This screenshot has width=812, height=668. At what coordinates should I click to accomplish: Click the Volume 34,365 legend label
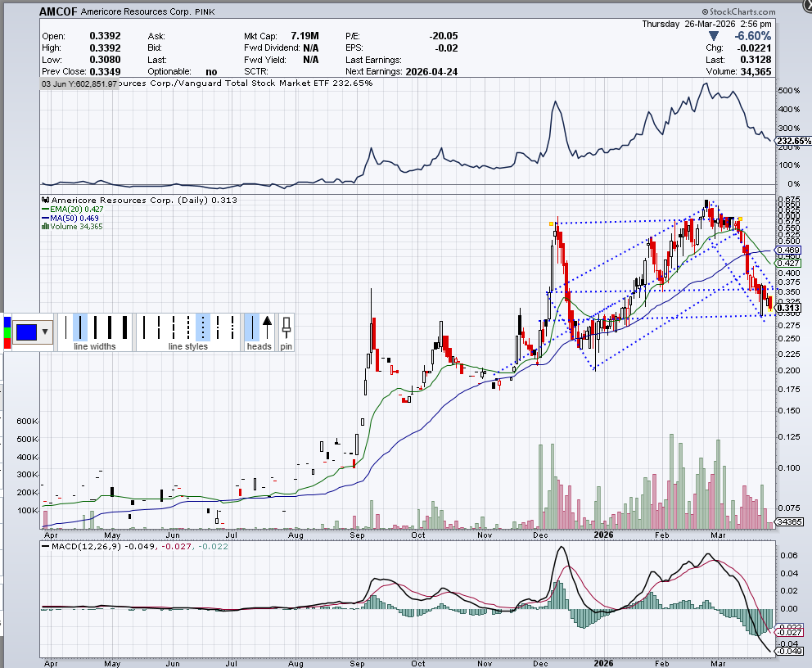tap(73, 226)
